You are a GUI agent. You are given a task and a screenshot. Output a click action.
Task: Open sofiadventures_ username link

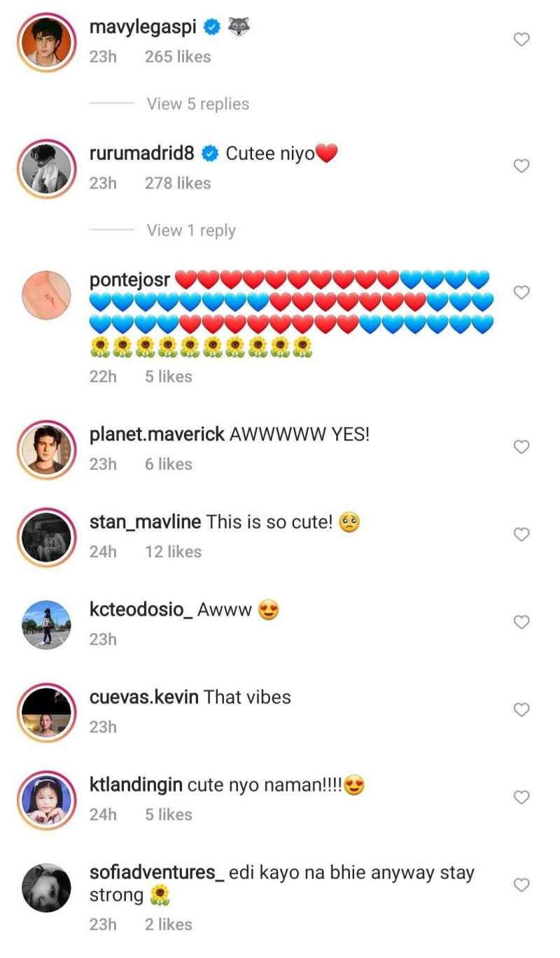(x=157, y=873)
